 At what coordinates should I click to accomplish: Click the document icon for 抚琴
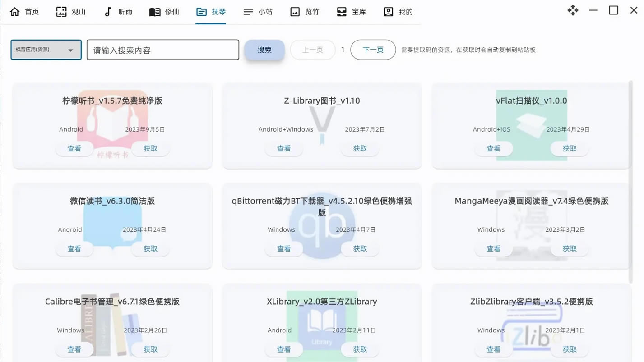click(201, 12)
